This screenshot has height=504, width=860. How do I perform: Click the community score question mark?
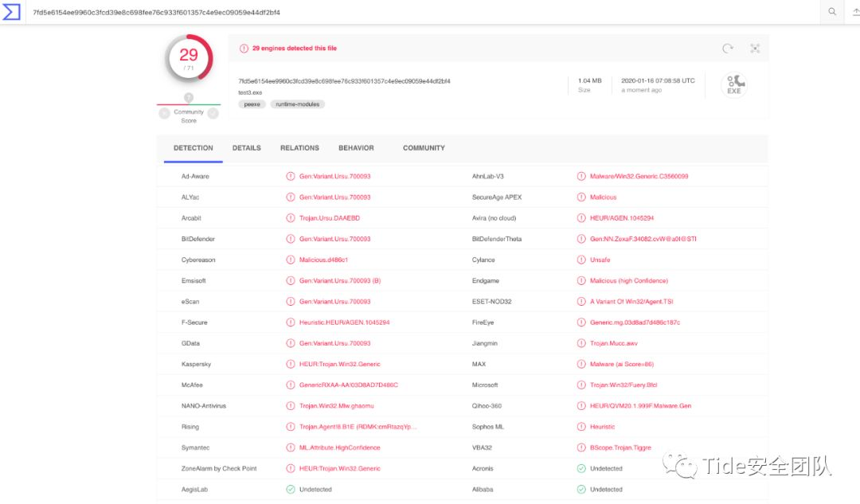click(x=189, y=98)
